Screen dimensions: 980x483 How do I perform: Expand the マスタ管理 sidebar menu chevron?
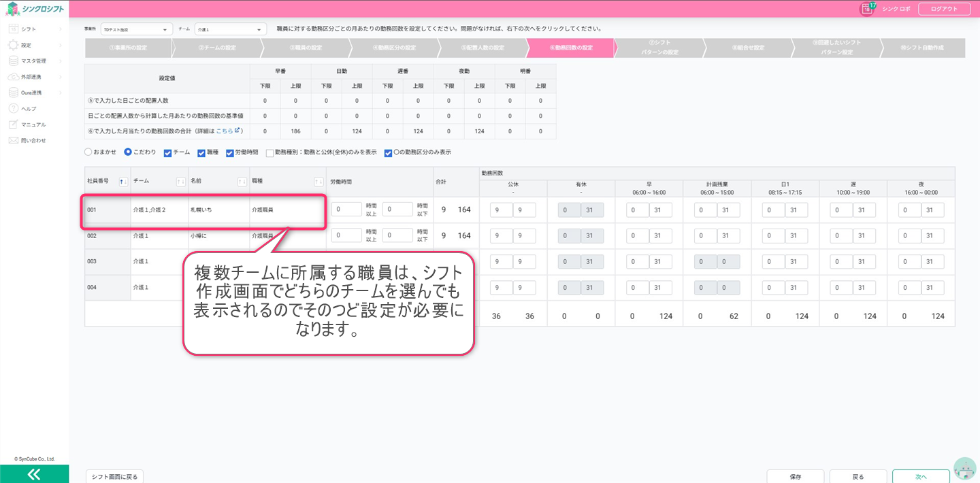(61, 61)
